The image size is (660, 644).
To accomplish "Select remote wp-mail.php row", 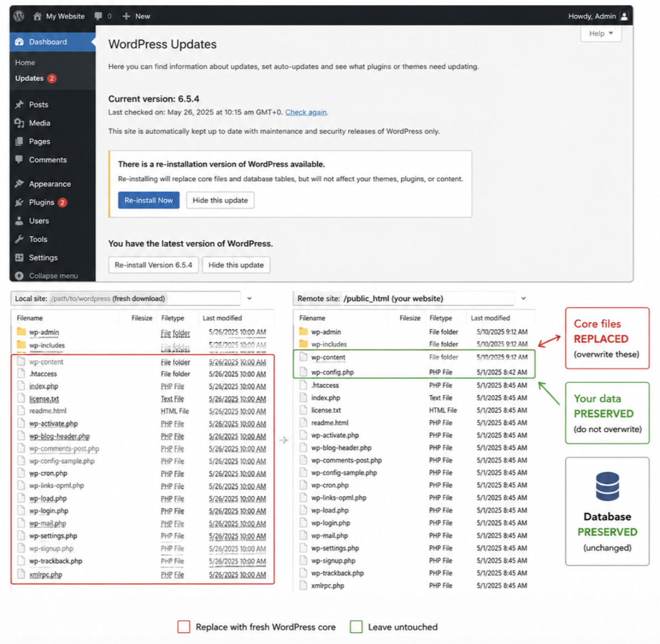I will coord(414,535).
